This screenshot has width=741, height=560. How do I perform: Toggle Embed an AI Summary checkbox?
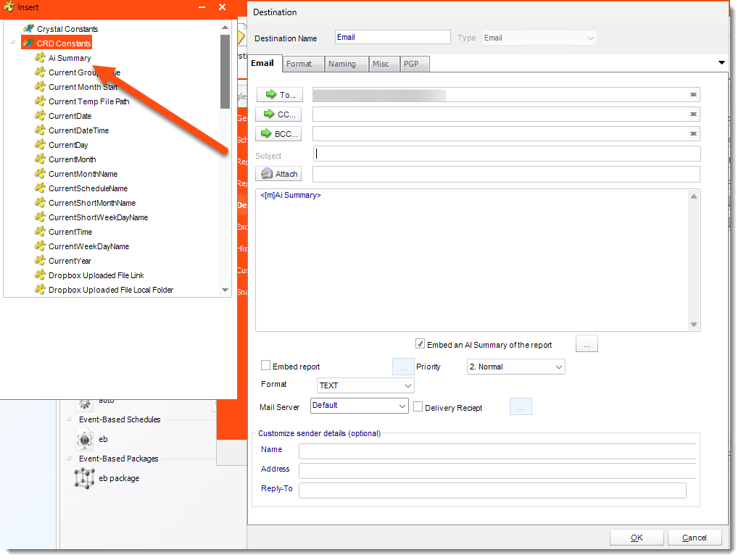pos(420,344)
